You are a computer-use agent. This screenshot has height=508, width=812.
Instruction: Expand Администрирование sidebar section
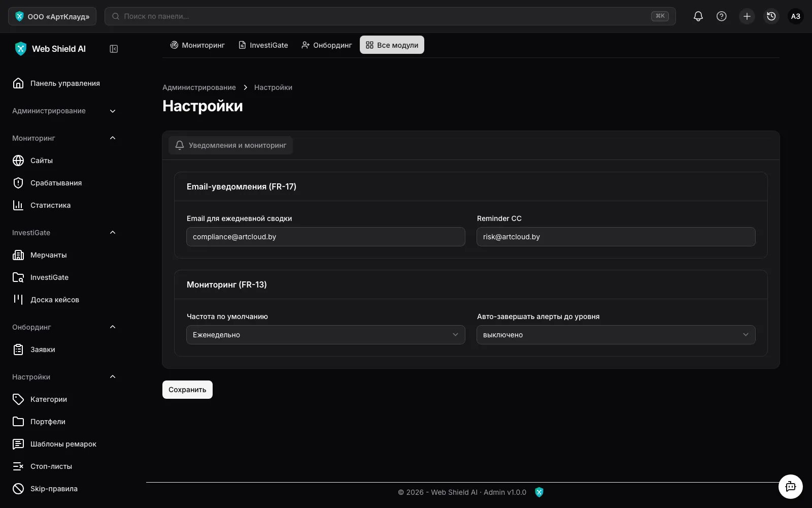(x=64, y=111)
